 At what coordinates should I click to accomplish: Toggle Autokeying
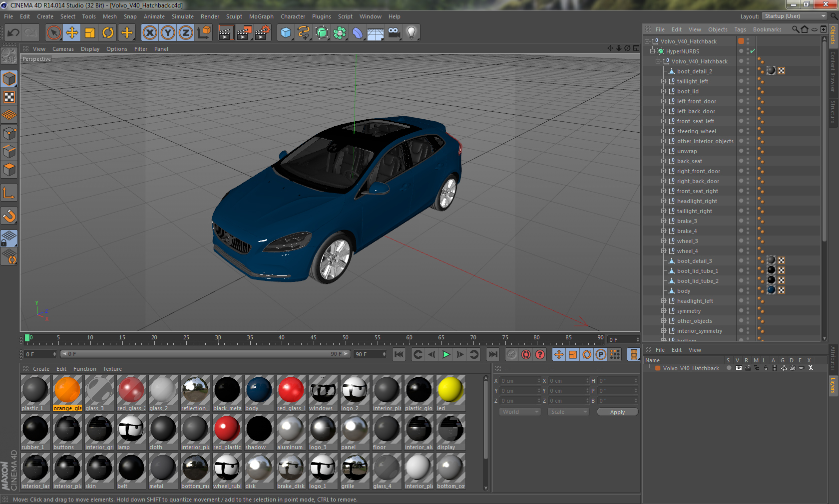526,354
